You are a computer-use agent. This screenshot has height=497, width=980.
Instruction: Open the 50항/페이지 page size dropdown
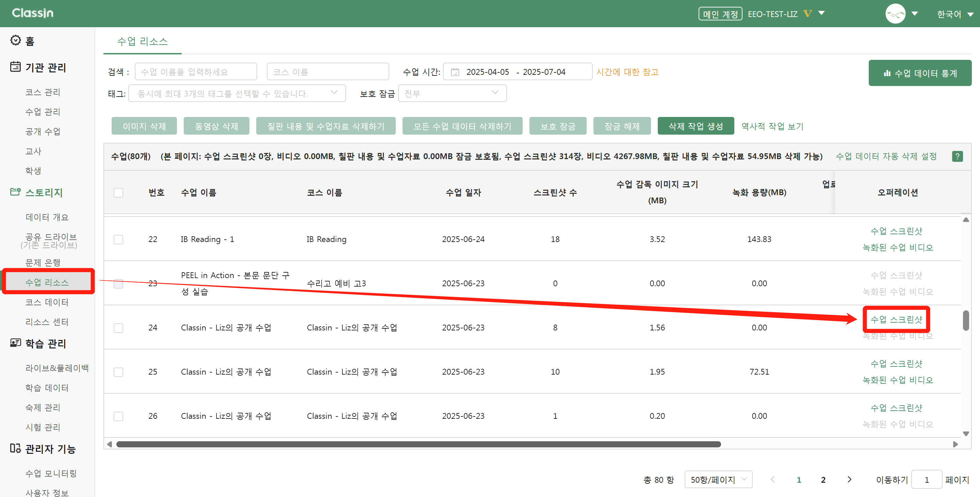[x=718, y=480]
